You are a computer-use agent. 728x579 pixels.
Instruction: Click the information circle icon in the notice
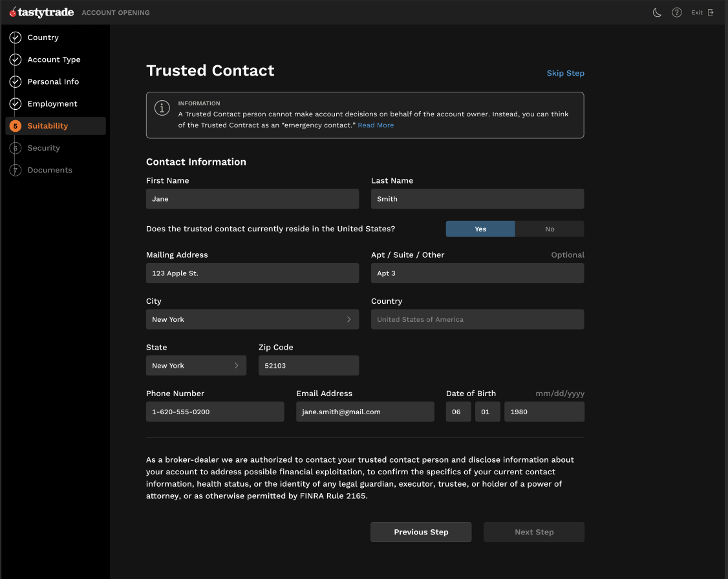point(162,108)
